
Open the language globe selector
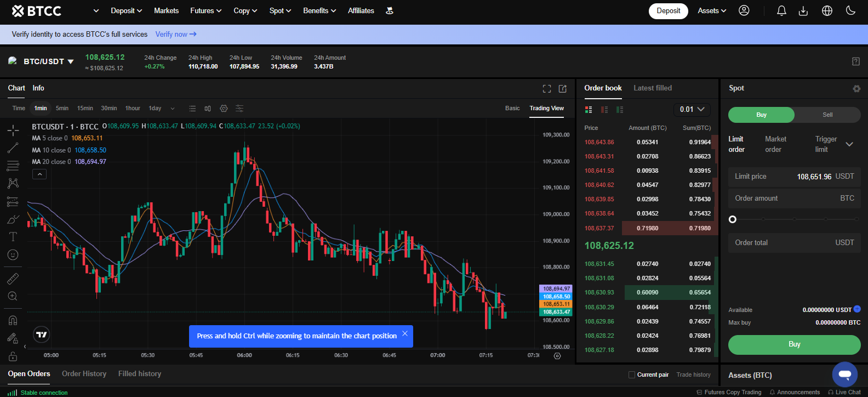click(827, 10)
